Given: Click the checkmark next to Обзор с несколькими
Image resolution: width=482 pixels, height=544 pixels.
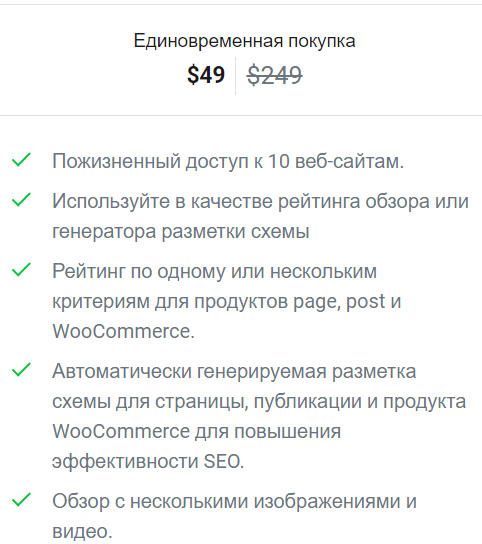Looking at the screenshot, I should coord(21,500).
